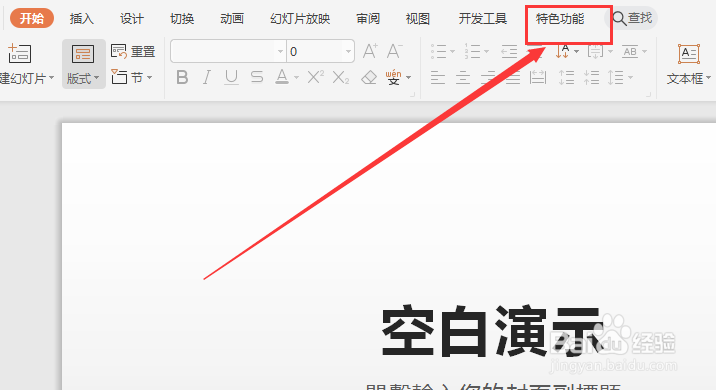Click the AB character spacing icon
Viewport: 716px width, 390px height.
(630, 52)
